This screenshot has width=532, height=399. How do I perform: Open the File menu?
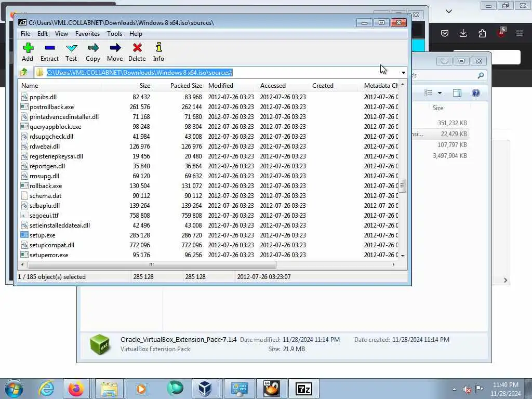click(x=25, y=34)
